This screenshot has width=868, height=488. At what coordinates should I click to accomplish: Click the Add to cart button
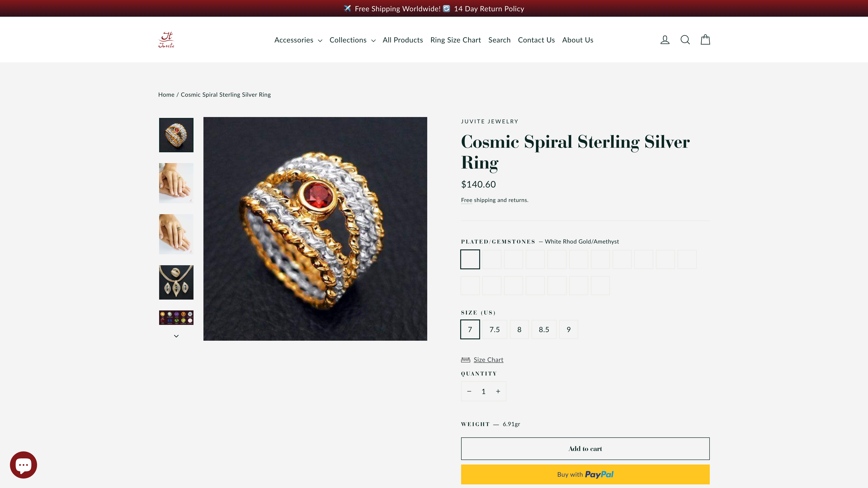[585, 448]
